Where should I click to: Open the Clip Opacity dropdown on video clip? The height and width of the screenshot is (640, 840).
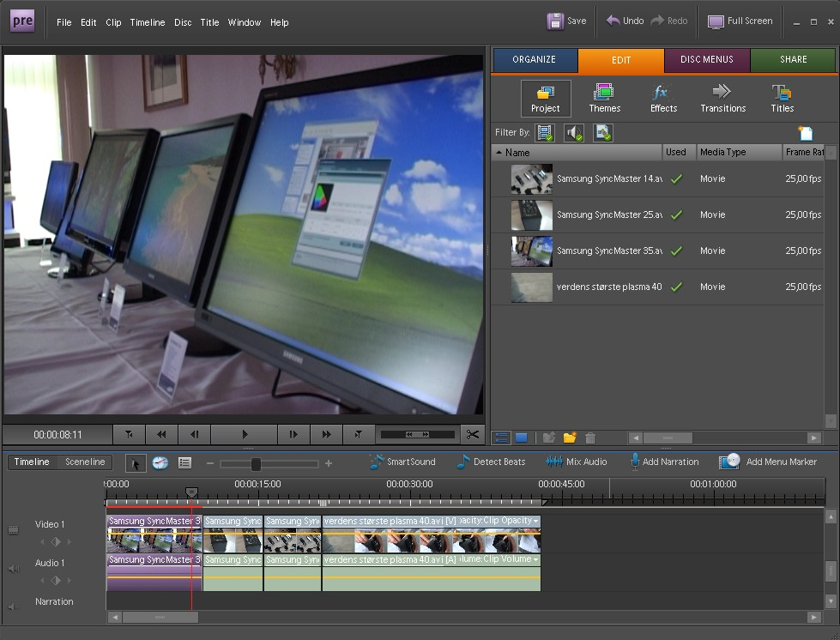535,521
